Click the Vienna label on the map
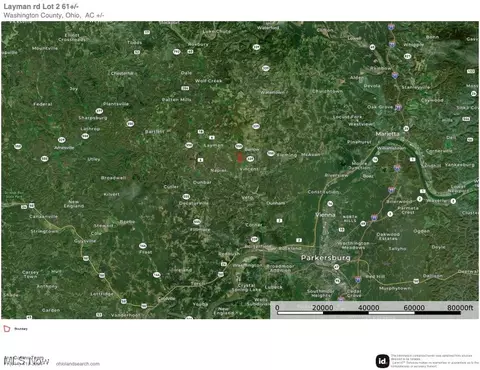Viewport: 480px width, 370px height. (x=325, y=215)
